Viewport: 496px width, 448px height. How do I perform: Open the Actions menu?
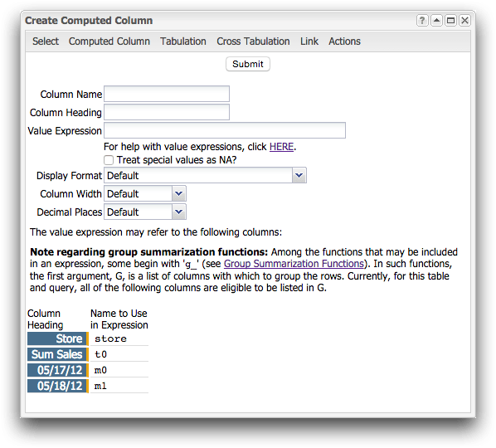click(344, 41)
